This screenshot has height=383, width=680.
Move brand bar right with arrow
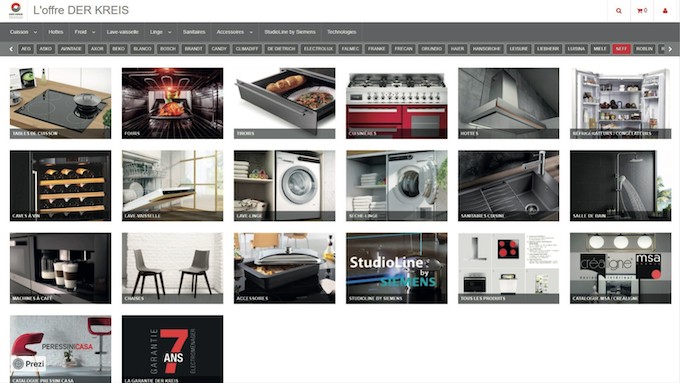tap(670, 49)
